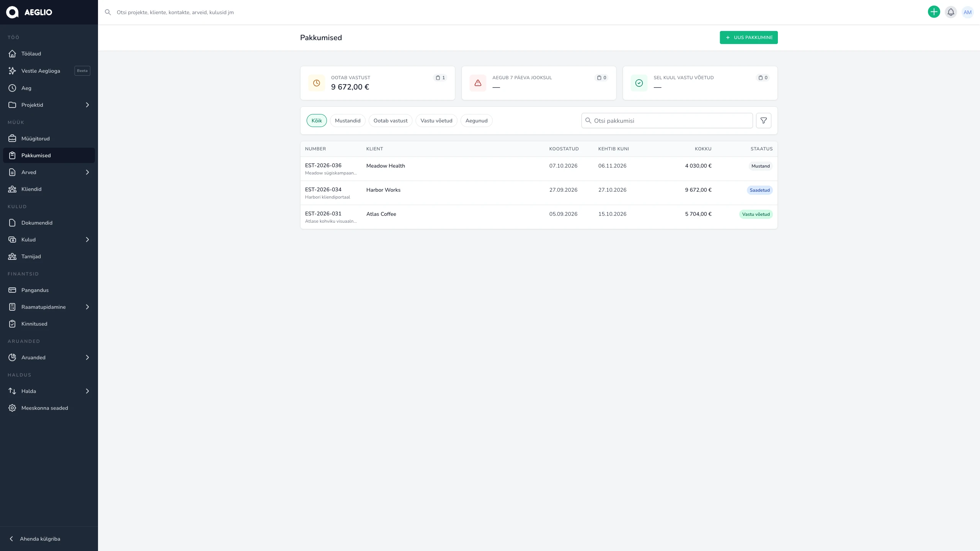980x551 pixels.
Task: Switch to the Aegunud filter tab
Action: tap(477, 121)
